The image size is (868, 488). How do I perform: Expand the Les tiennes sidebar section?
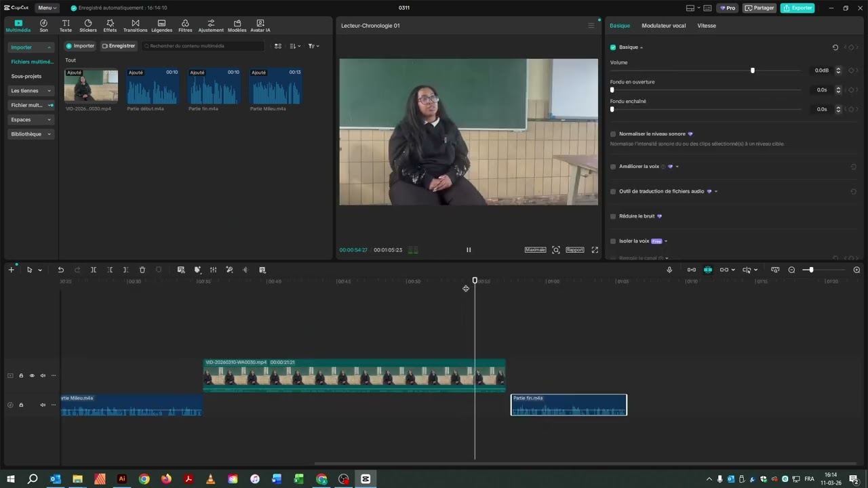[x=31, y=91]
